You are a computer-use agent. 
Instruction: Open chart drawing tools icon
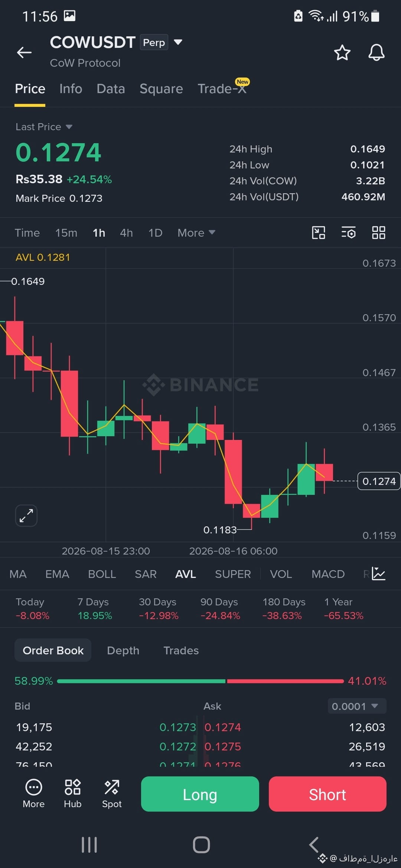coord(319,233)
